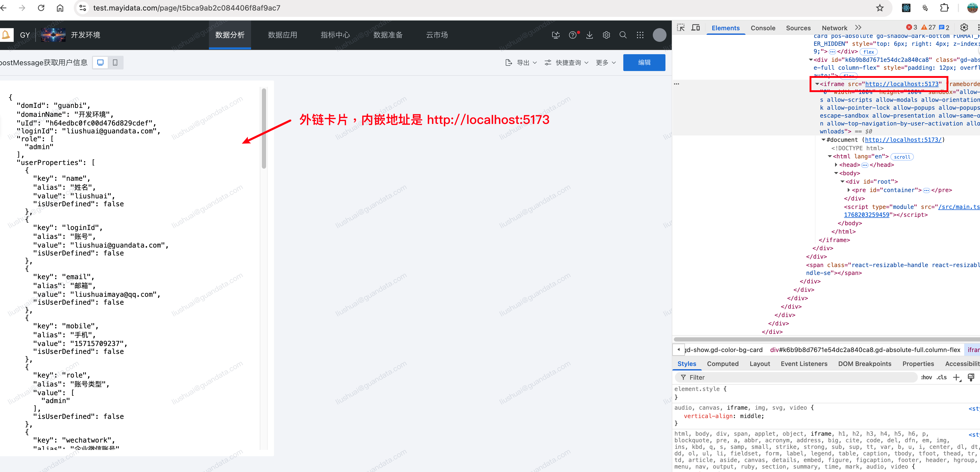
Task: Open the 更多 dropdown on the card toolbar
Action: 606,62
